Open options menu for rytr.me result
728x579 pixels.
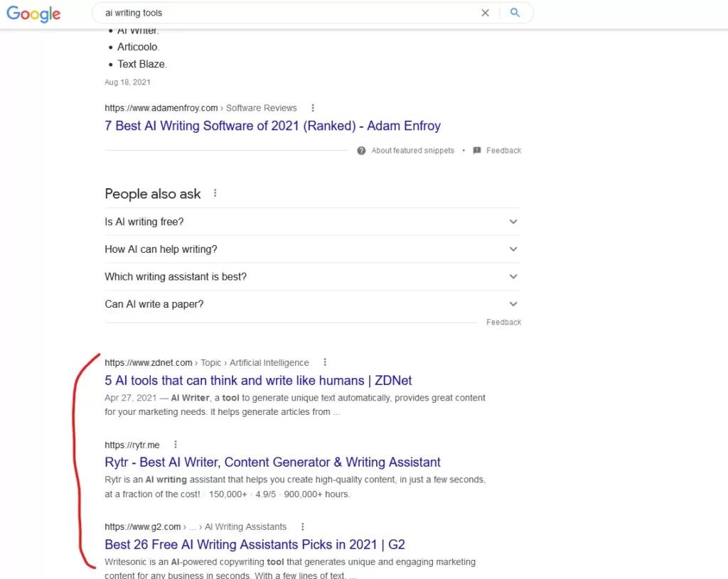(176, 445)
